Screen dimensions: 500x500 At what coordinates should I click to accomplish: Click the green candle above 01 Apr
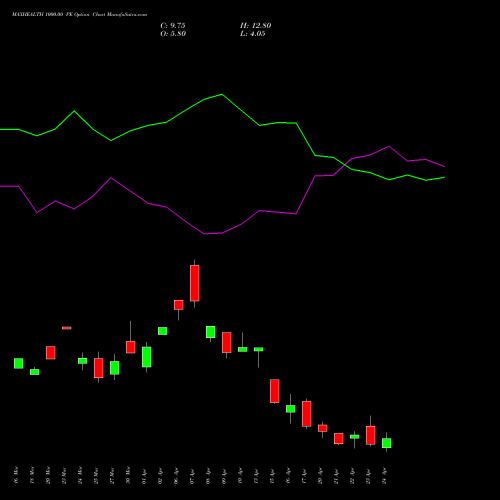[147, 357]
